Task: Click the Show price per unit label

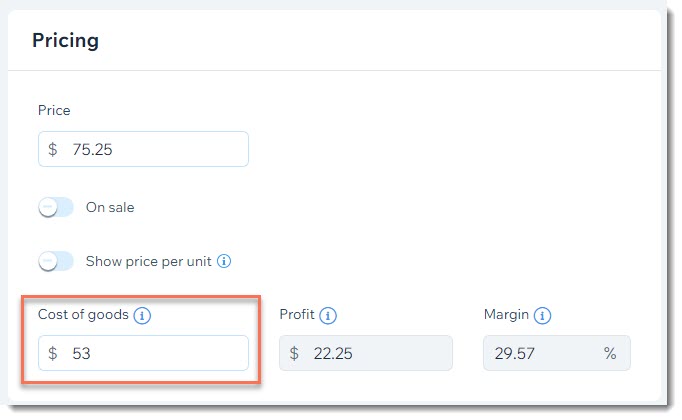Action: tap(148, 262)
